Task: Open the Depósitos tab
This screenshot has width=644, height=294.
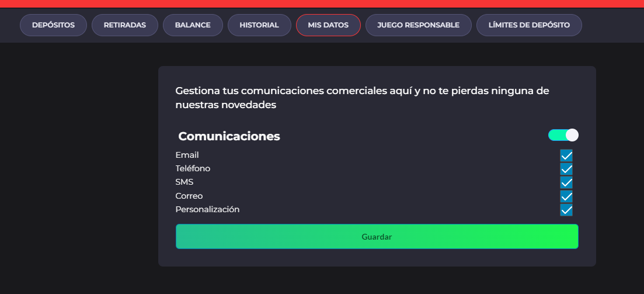Action: pos(53,25)
